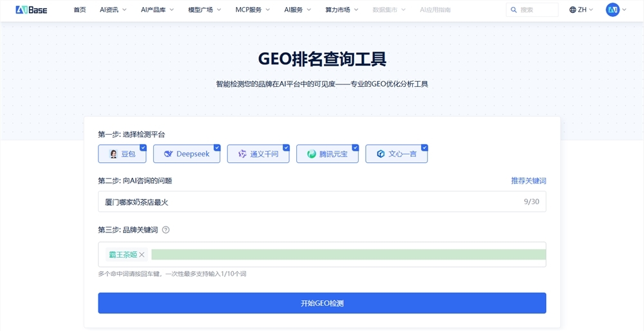This screenshot has width=644, height=331.
Task: Click the search magnifier icon
Action: click(x=514, y=10)
